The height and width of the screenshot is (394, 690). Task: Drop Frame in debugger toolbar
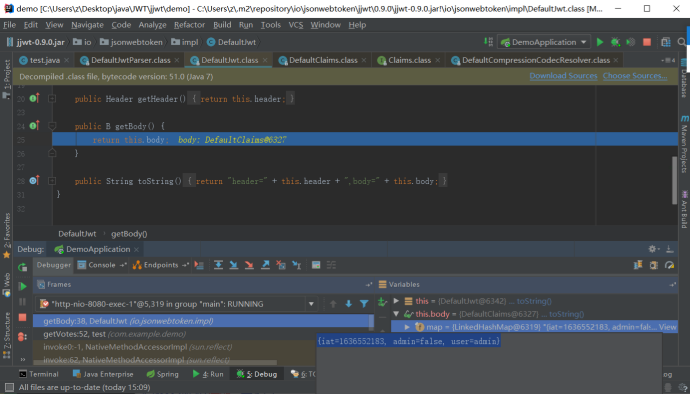click(x=281, y=265)
